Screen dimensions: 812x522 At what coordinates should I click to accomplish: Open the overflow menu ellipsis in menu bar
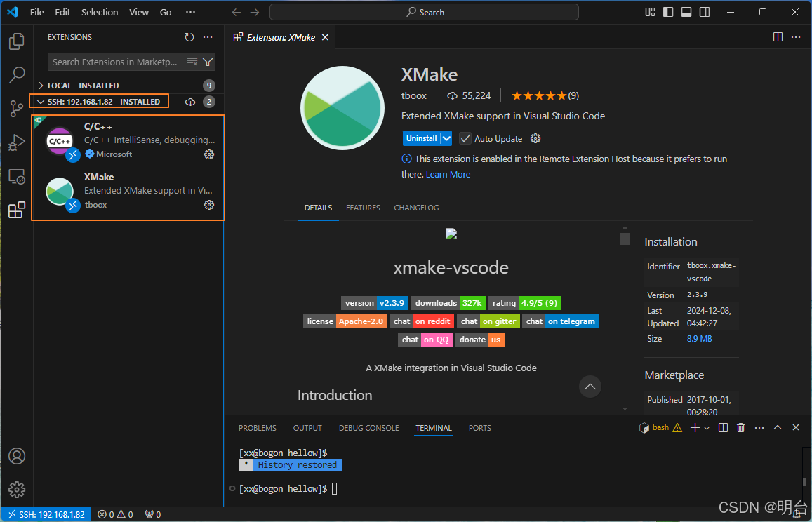coord(190,13)
